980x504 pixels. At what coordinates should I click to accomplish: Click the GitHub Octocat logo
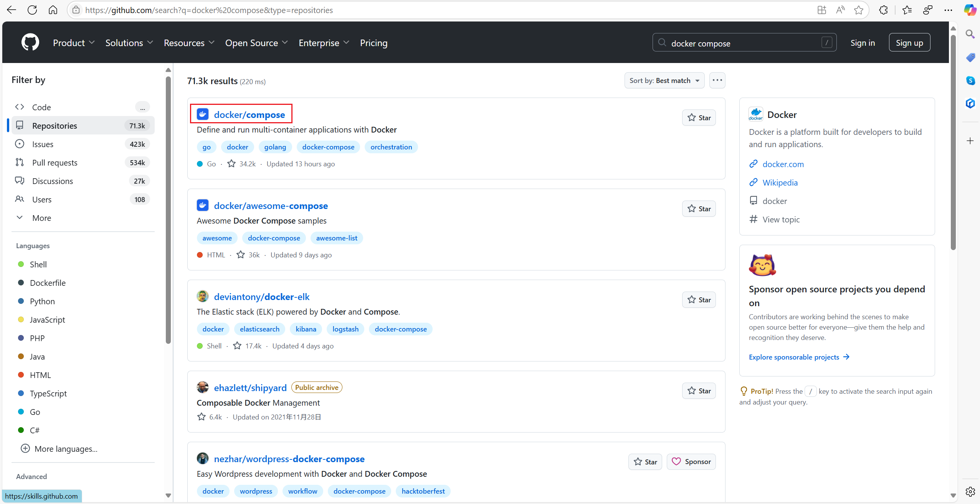coord(30,42)
